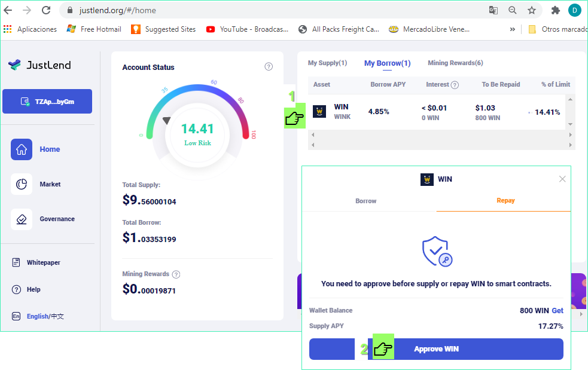
Task: Select Home icon in sidebar
Action: click(x=22, y=149)
